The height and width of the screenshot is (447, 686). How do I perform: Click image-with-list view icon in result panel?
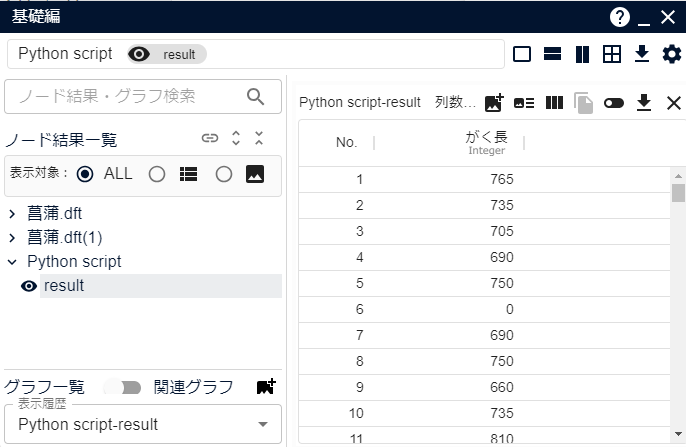click(x=524, y=103)
